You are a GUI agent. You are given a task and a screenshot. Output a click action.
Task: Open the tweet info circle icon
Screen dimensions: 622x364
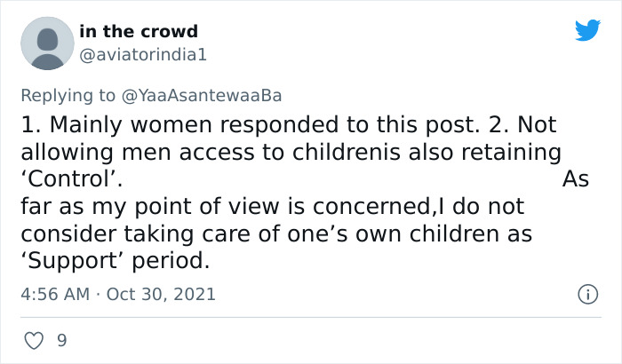point(586,293)
